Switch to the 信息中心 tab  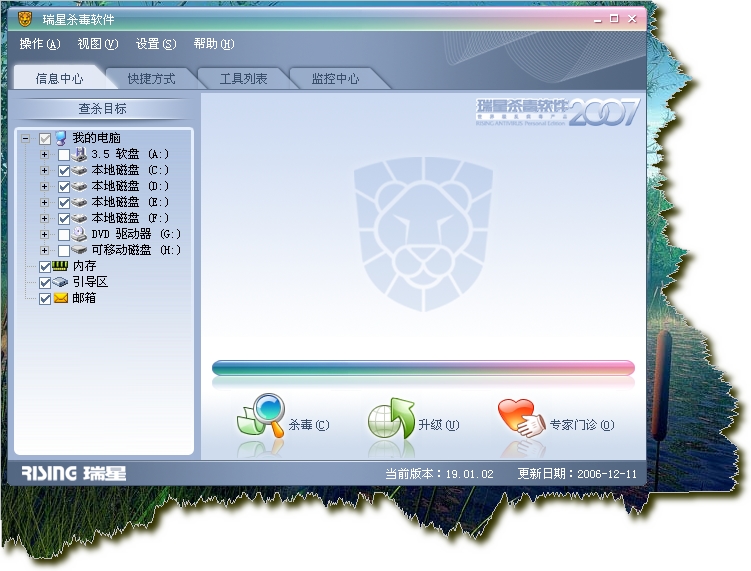59,78
